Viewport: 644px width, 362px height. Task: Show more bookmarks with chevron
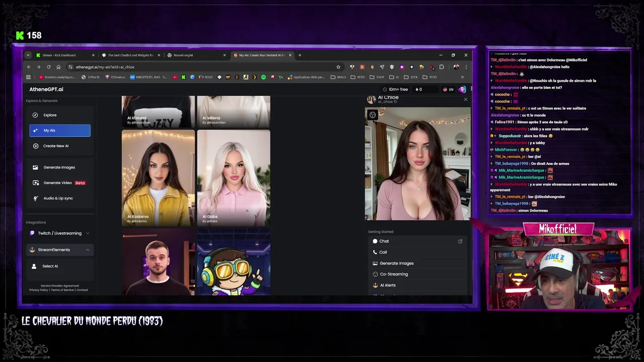tap(462, 77)
